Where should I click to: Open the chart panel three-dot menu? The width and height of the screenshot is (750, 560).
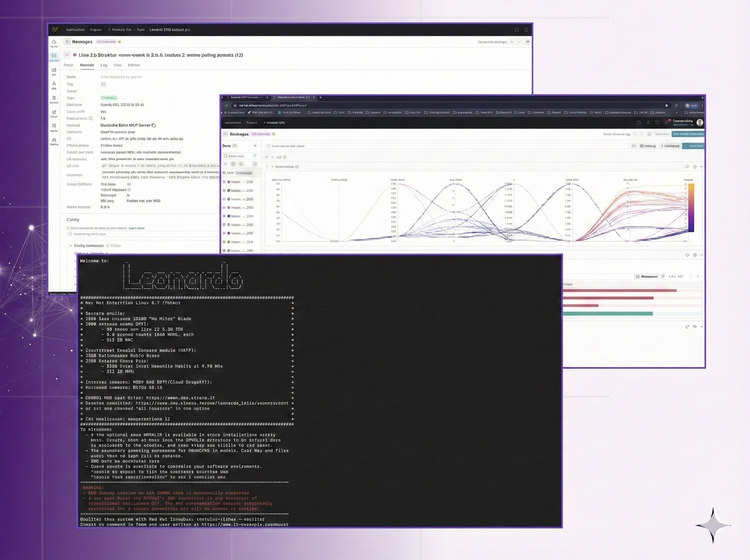point(267,167)
